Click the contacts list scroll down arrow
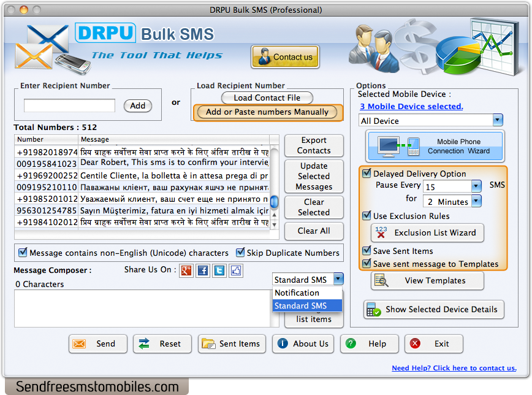532x395 pixels. pyautogui.click(x=274, y=224)
